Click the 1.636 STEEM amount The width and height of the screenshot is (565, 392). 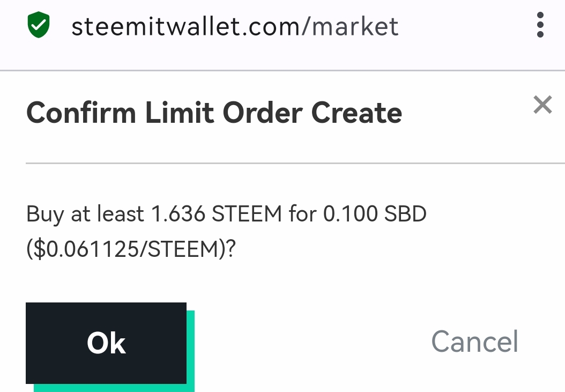point(217,215)
